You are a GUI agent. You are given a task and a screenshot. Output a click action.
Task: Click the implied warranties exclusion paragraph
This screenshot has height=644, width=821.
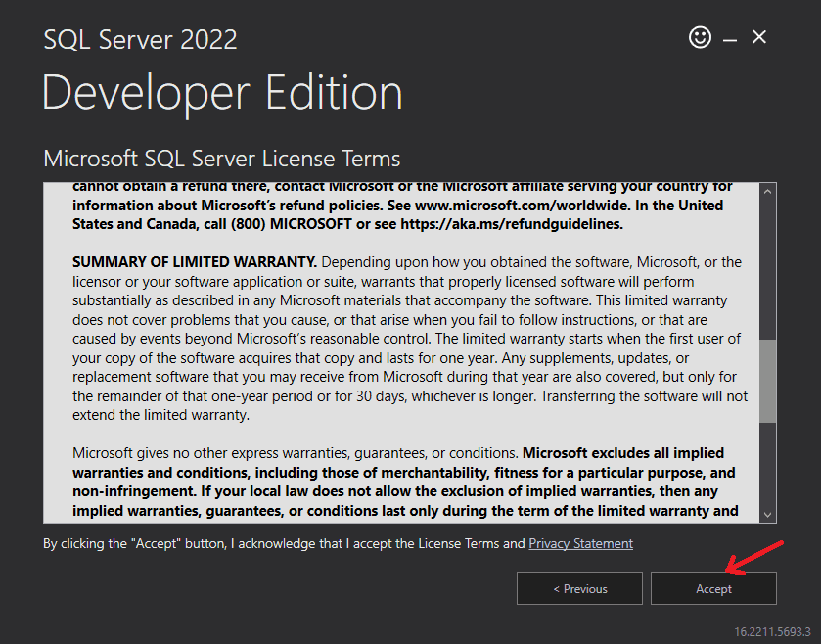(406, 482)
